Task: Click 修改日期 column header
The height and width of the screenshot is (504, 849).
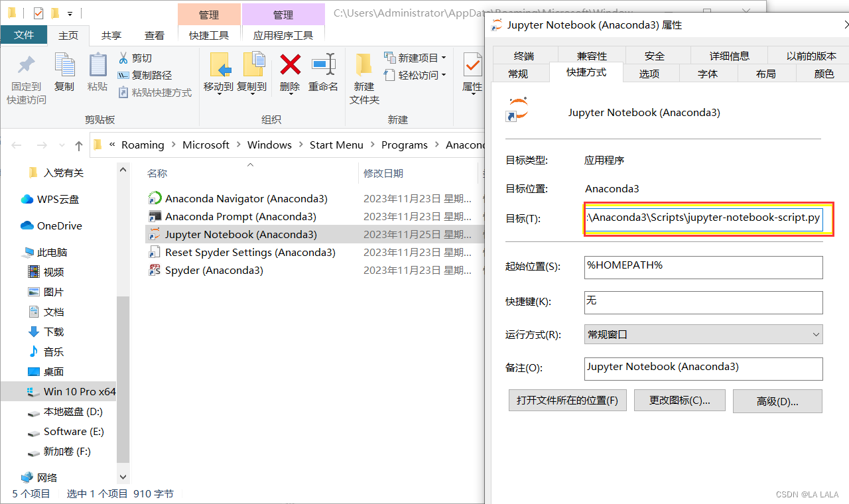Action: (383, 173)
